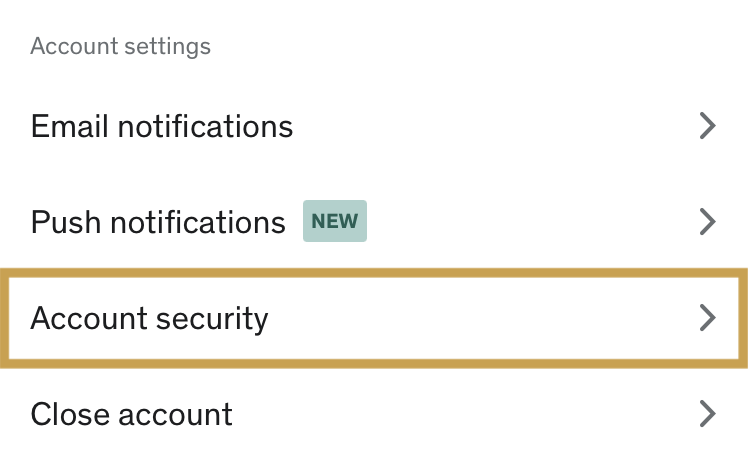Click the Close account label text
The height and width of the screenshot is (476, 748).
tap(132, 414)
